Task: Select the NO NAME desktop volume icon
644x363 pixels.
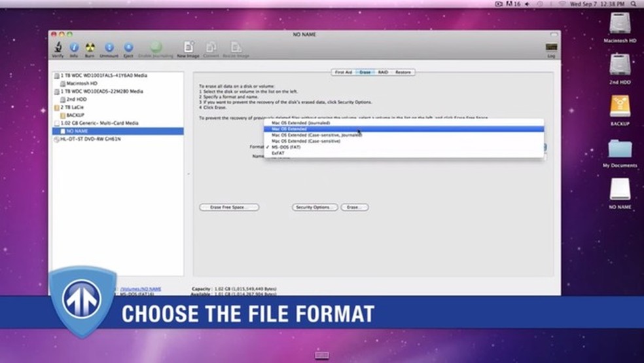Action: coord(620,189)
